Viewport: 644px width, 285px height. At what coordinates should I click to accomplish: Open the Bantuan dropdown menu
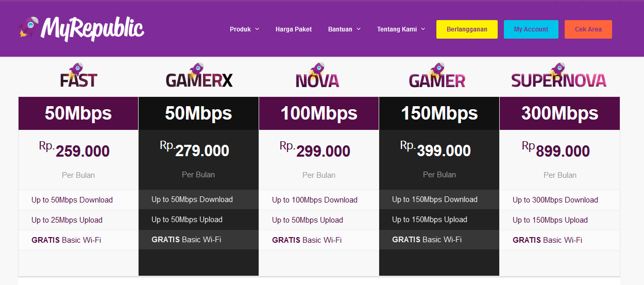pos(344,29)
